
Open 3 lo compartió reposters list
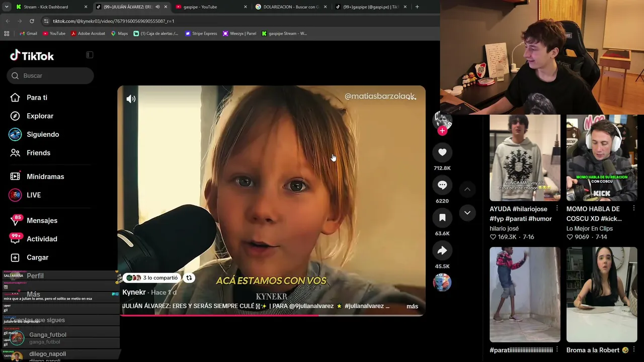point(152,278)
